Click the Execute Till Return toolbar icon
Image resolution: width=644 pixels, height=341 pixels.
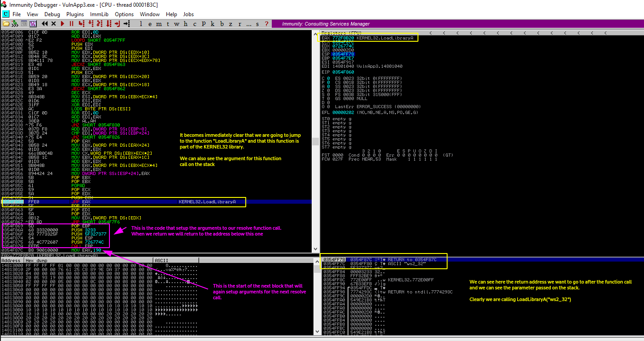tap(117, 23)
